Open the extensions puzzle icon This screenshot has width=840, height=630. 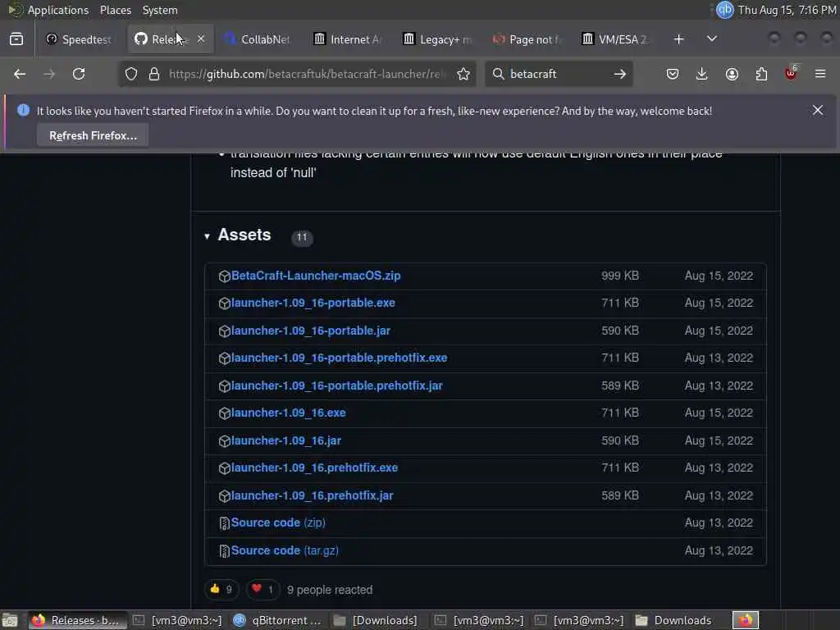[x=761, y=74]
